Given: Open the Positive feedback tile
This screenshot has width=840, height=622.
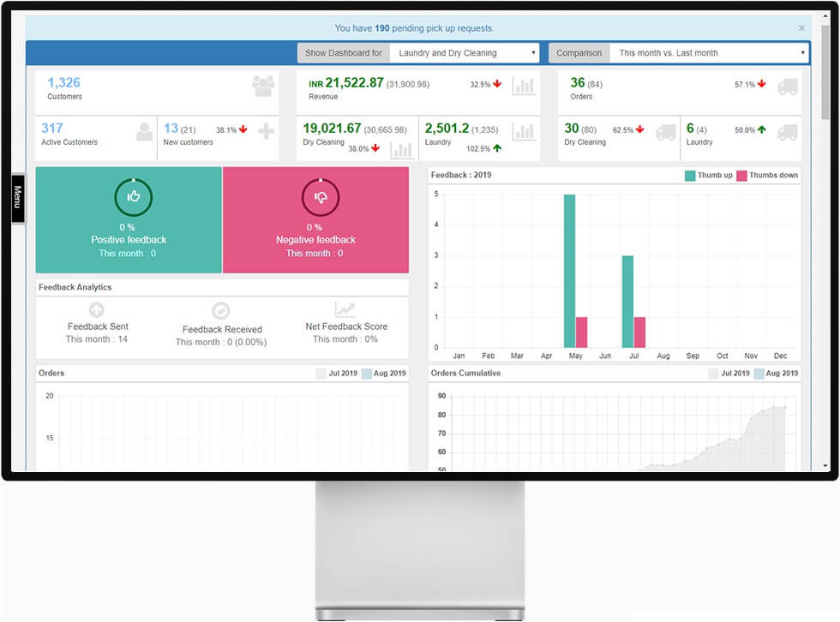Looking at the screenshot, I should tap(129, 220).
